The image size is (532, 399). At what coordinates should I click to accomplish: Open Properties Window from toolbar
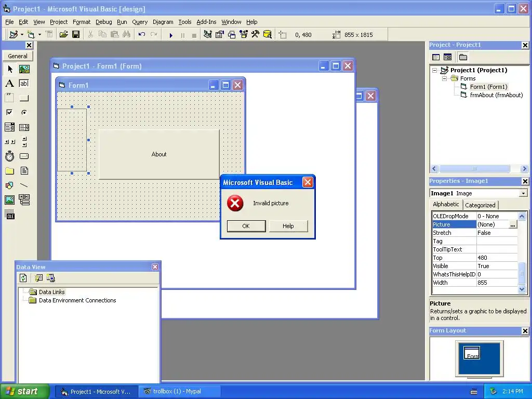tap(220, 34)
